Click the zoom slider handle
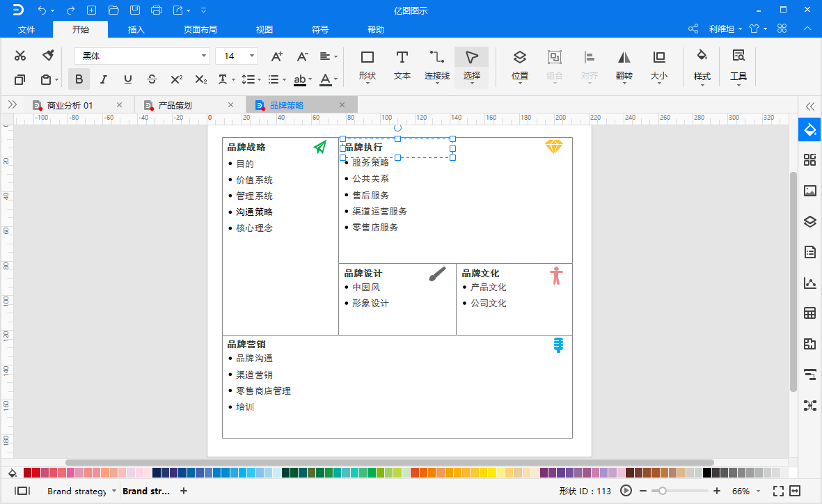The height and width of the screenshot is (504, 822). point(663,491)
